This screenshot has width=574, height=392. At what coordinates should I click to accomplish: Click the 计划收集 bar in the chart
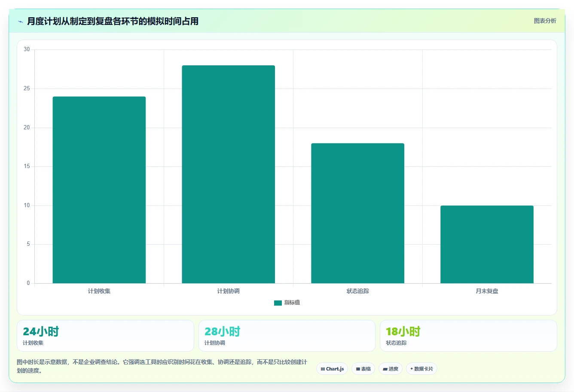(x=99, y=190)
